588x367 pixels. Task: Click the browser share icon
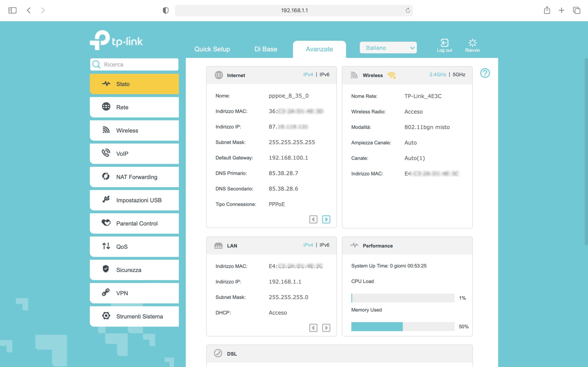point(547,10)
